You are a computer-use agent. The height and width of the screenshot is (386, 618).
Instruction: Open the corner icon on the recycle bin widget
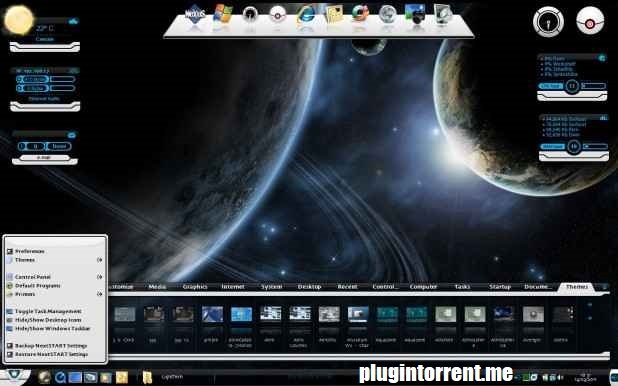[x=71, y=135]
